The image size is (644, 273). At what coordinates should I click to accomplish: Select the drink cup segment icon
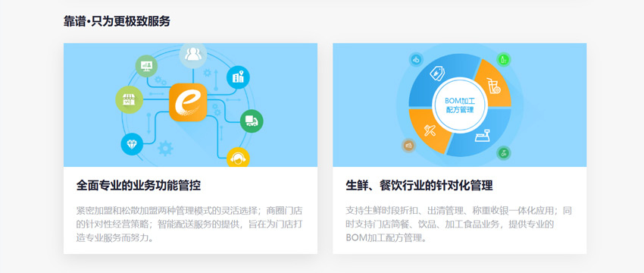click(x=494, y=86)
